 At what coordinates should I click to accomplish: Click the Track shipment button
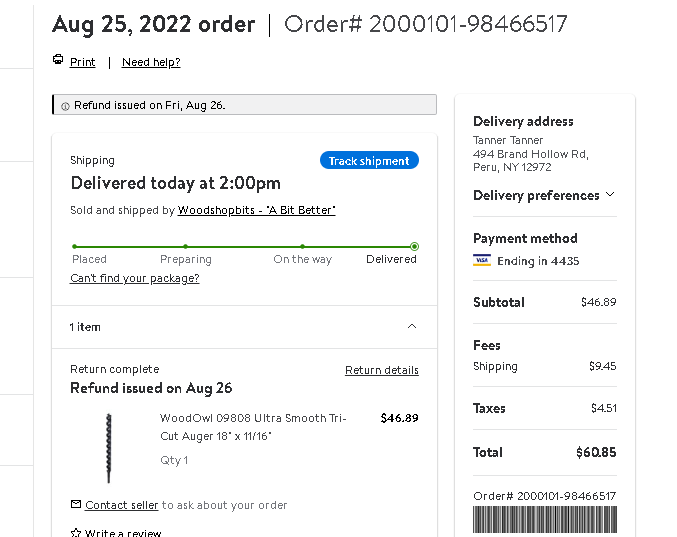pos(369,161)
